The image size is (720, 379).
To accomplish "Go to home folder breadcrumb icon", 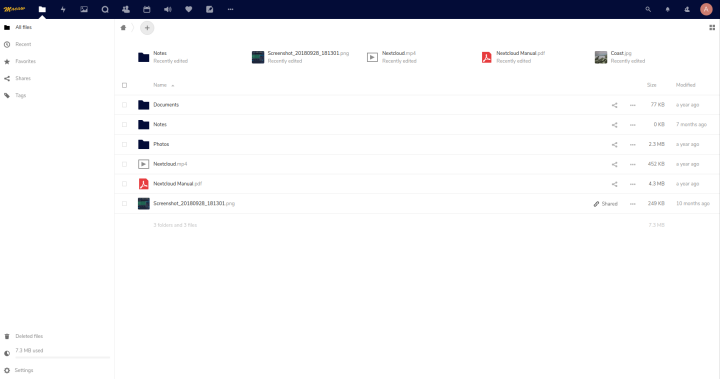I will pos(123,28).
